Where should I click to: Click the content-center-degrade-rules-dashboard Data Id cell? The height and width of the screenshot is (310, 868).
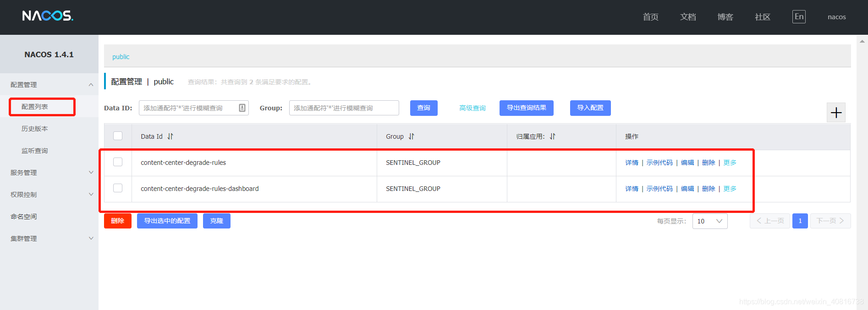200,189
